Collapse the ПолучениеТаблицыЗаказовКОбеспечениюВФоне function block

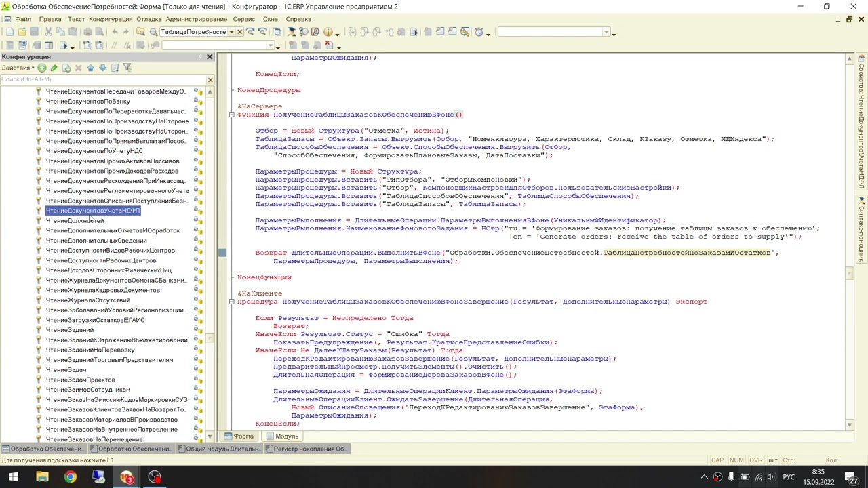(x=231, y=115)
